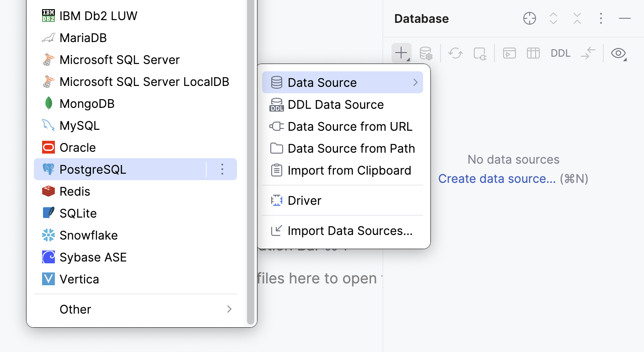Click the migrate arrows icon near DDL
Viewport: 644px width, 352px height.
pos(589,53)
